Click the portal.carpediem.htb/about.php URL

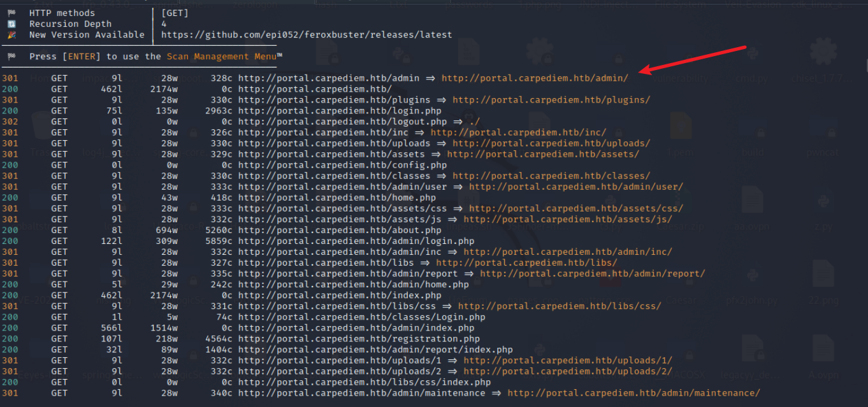340,229
